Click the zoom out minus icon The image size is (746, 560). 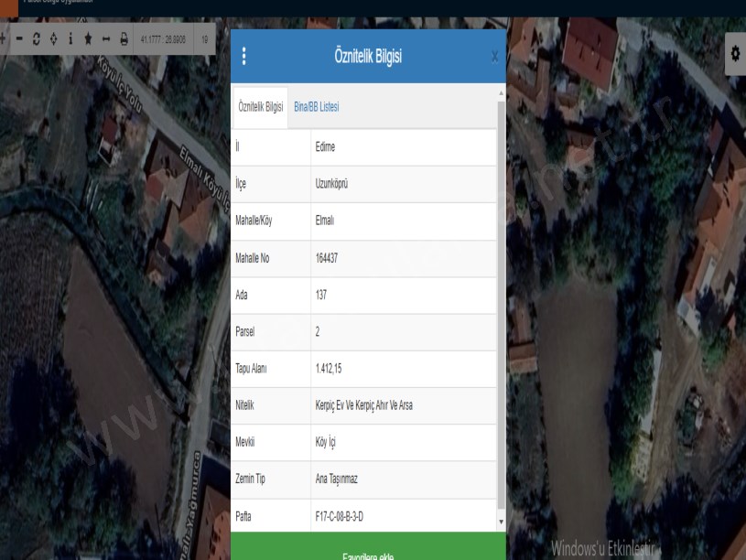click(19, 40)
